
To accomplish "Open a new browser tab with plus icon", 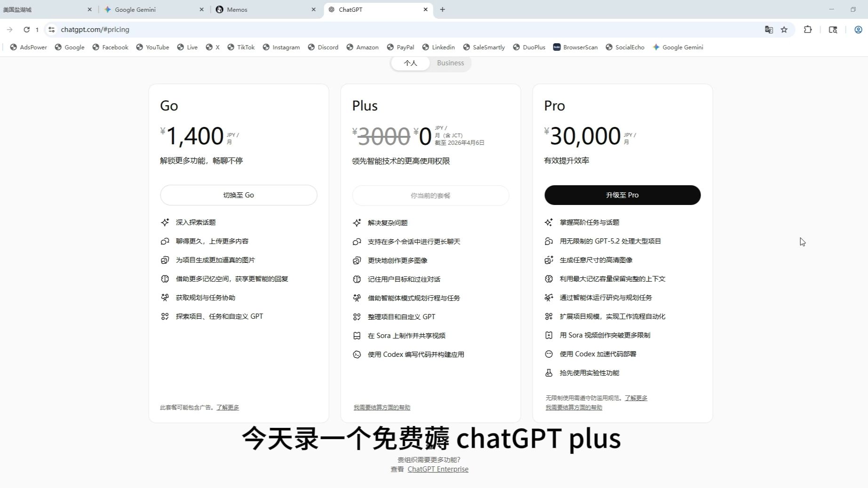I will click(x=442, y=9).
